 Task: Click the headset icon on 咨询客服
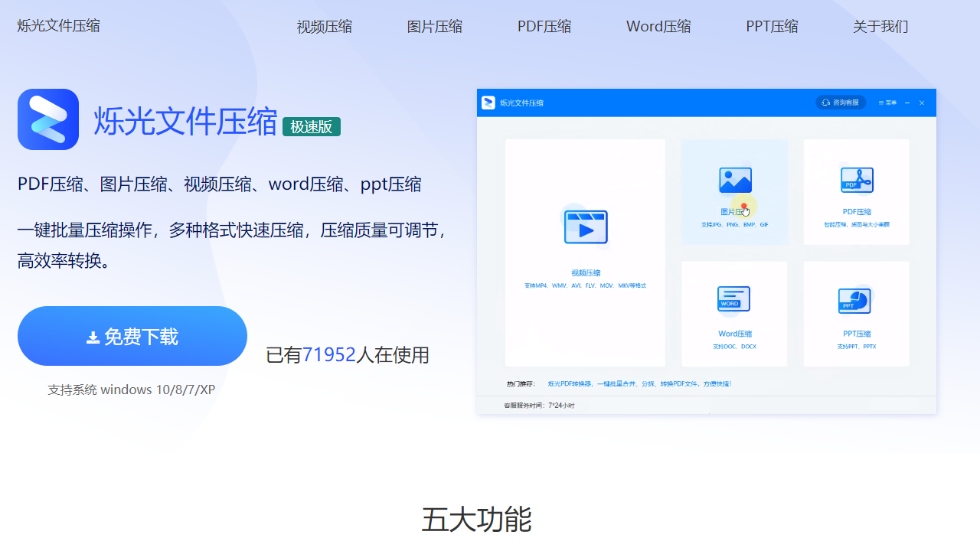tap(825, 102)
